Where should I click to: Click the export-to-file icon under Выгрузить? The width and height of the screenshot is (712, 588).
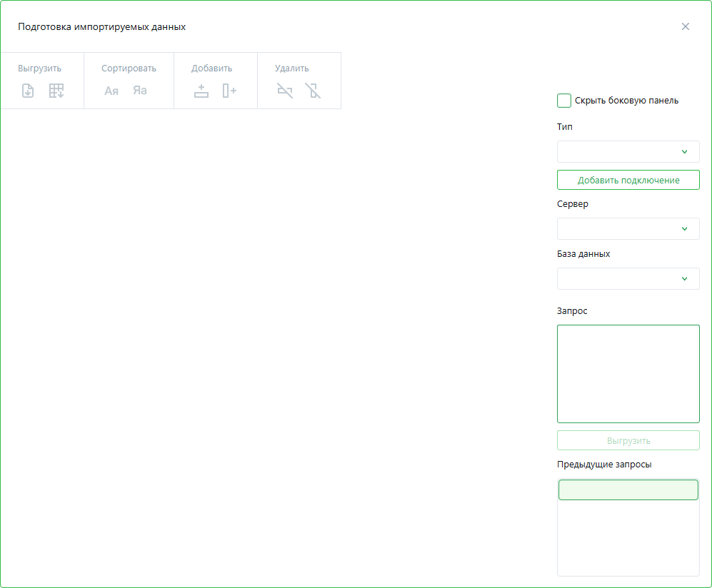click(x=28, y=91)
